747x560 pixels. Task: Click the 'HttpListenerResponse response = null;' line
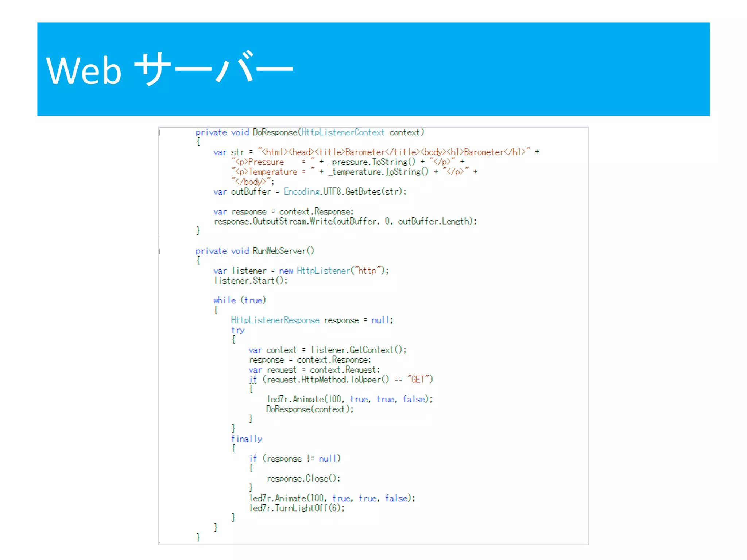(x=312, y=320)
